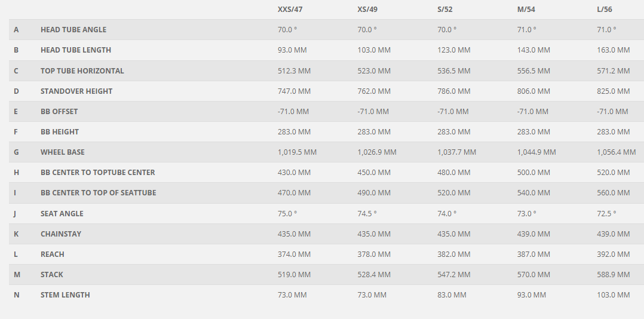The width and height of the screenshot is (644, 319).
Task: Click the 72.5 ° seat angle value
Action: (606, 213)
